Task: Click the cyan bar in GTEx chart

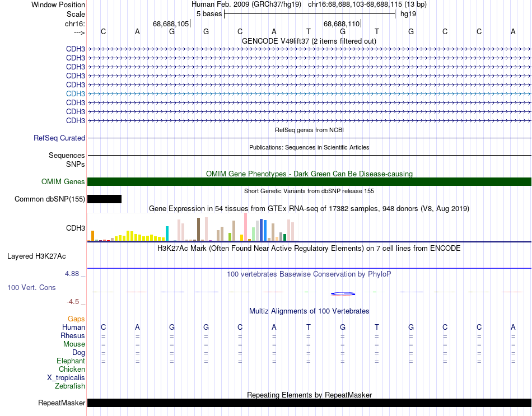Action: click(167, 233)
